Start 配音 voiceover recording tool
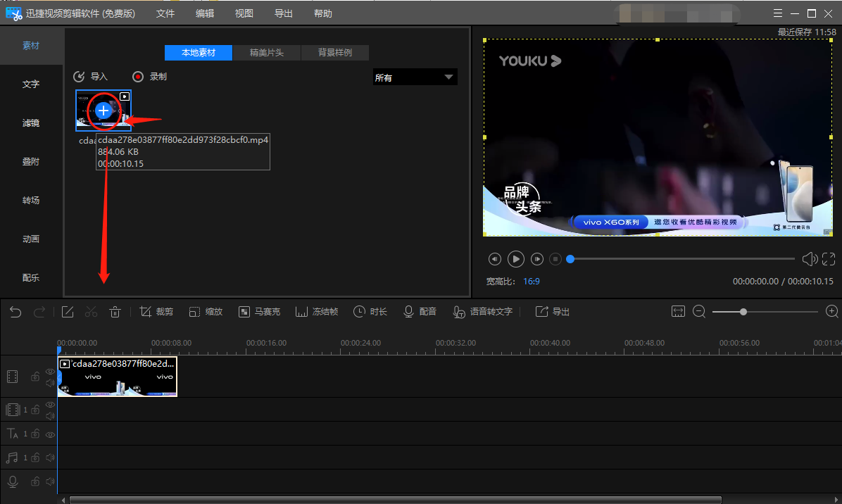 pyautogui.click(x=420, y=312)
